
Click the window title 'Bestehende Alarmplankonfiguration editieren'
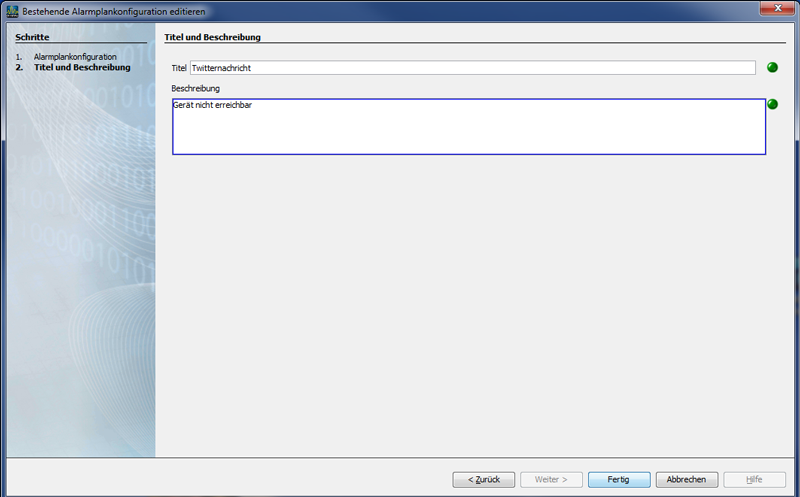point(114,11)
